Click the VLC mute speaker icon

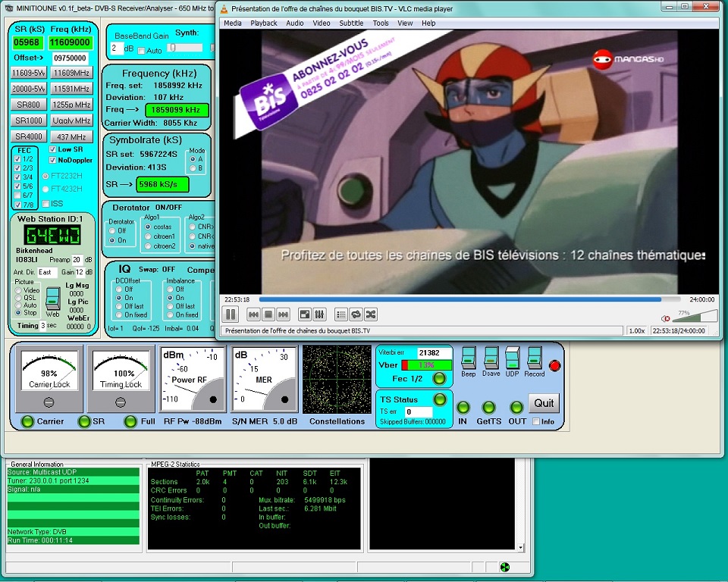click(666, 318)
